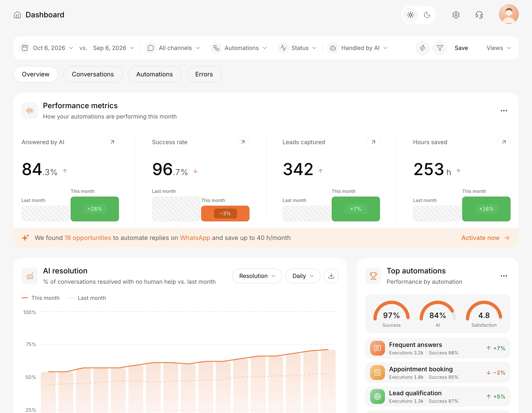Click Activate now link
532x413 pixels.
click(485, 238)
